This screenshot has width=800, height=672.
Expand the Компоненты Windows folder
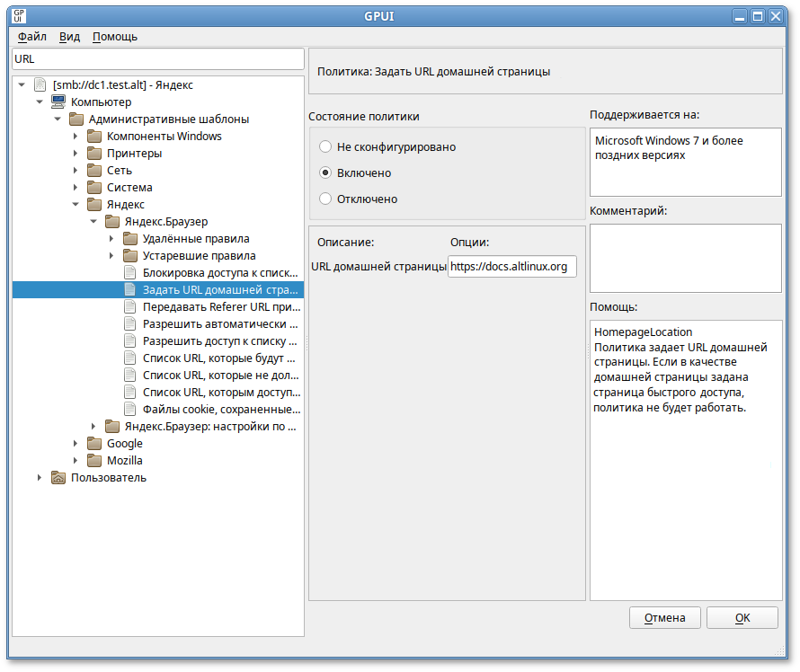coord(76,137)
